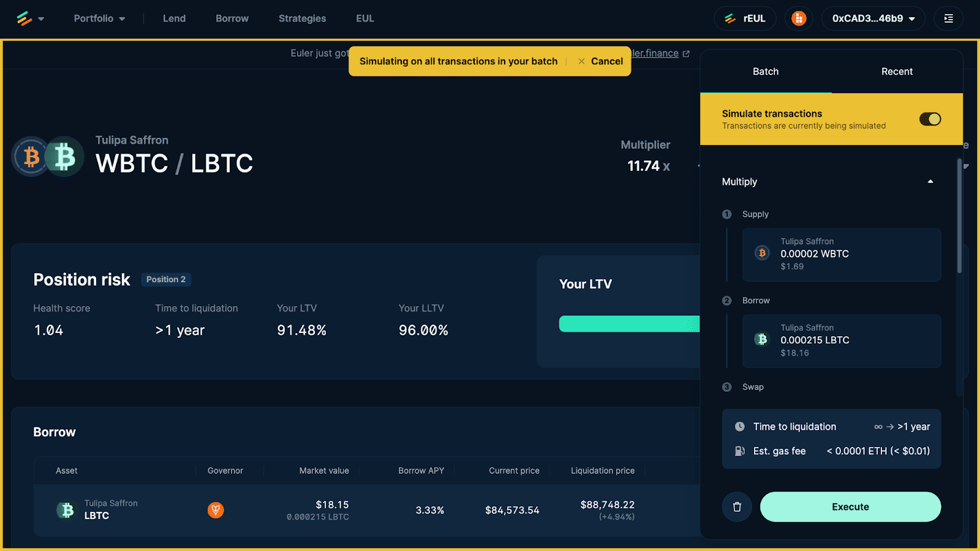Click the Euler logo icon
This screenshot has height=551, width=980.
(x=24, y=18)
